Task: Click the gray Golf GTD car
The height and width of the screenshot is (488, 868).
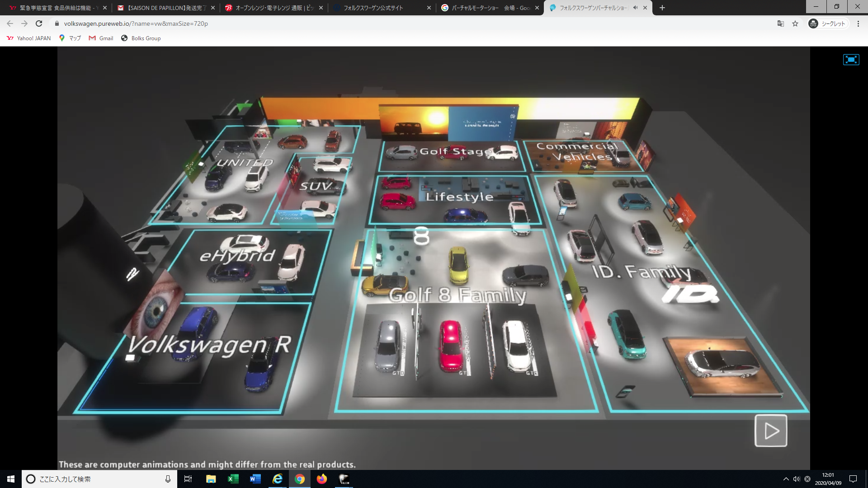Action: (x=388, y=345)
